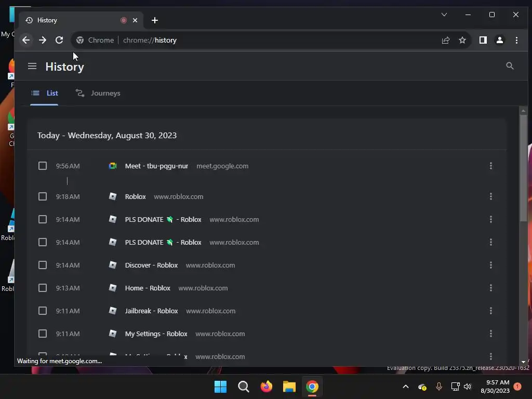Open more actions for 9:11 AM My Settings entry
This screenshot has height=399, width=532.
490,334
